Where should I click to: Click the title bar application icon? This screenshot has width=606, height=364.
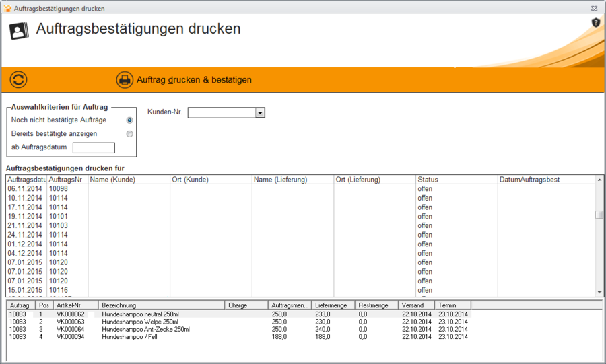click(x=7, y=8)
